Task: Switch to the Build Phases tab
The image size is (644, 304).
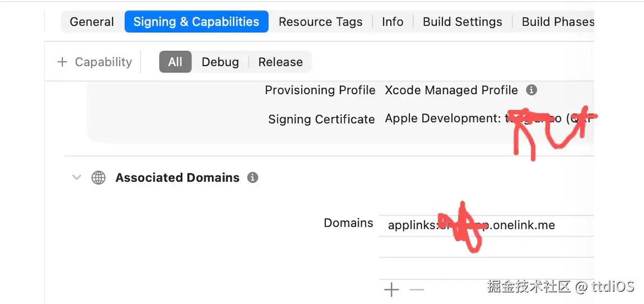Action: point(557,22)
